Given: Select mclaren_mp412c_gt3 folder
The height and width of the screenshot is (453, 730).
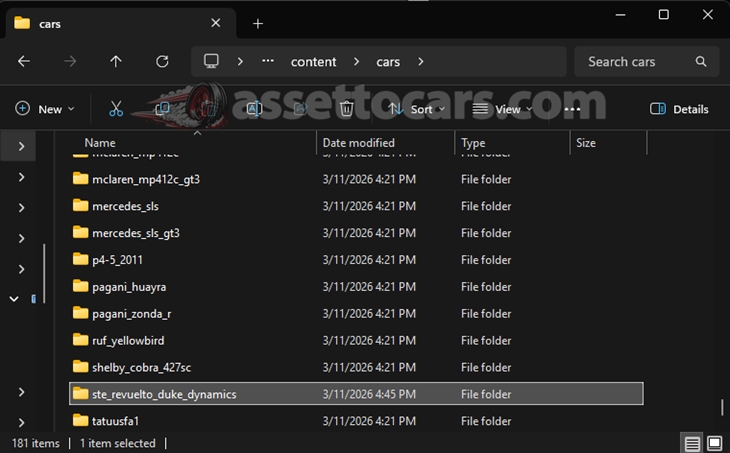Looking at the screenshot, I should [x=356, y=179].
